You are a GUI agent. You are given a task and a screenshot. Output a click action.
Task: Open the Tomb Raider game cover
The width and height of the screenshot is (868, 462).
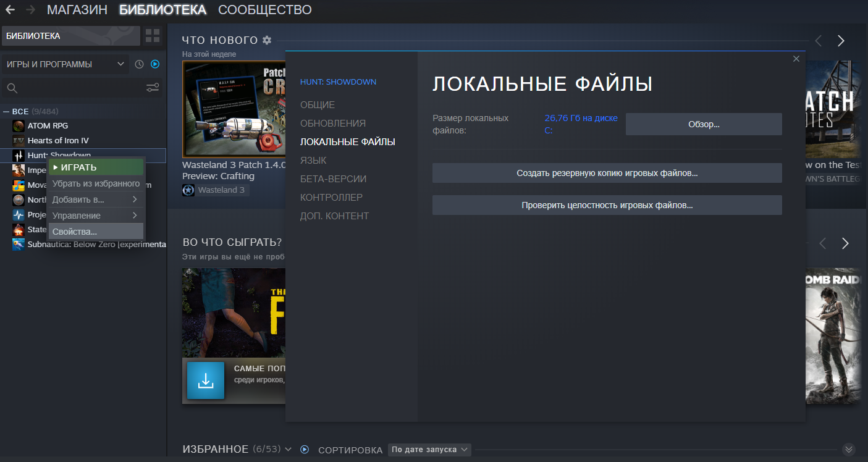point(833,336)
